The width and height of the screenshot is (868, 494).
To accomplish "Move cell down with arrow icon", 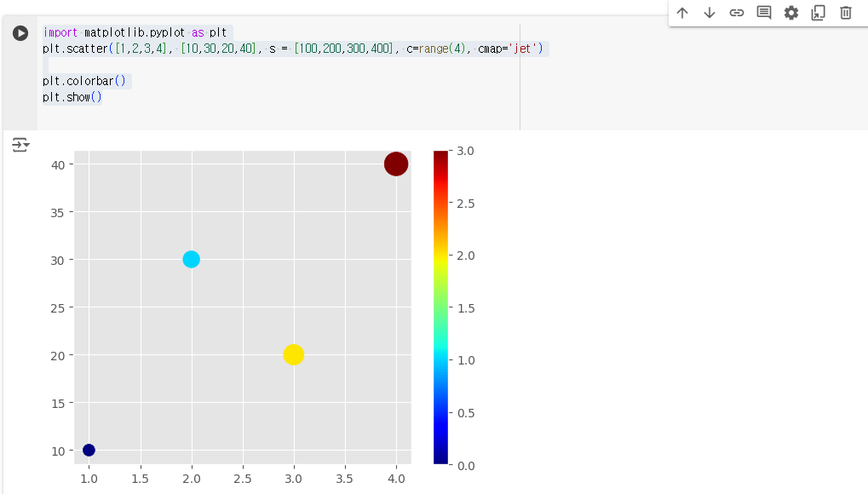I will click(x=709, y=13).
